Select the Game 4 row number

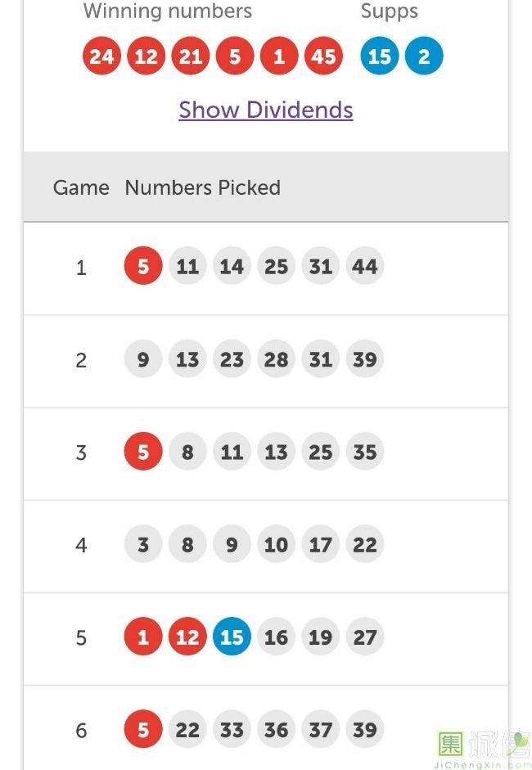(x=81, y=545)
